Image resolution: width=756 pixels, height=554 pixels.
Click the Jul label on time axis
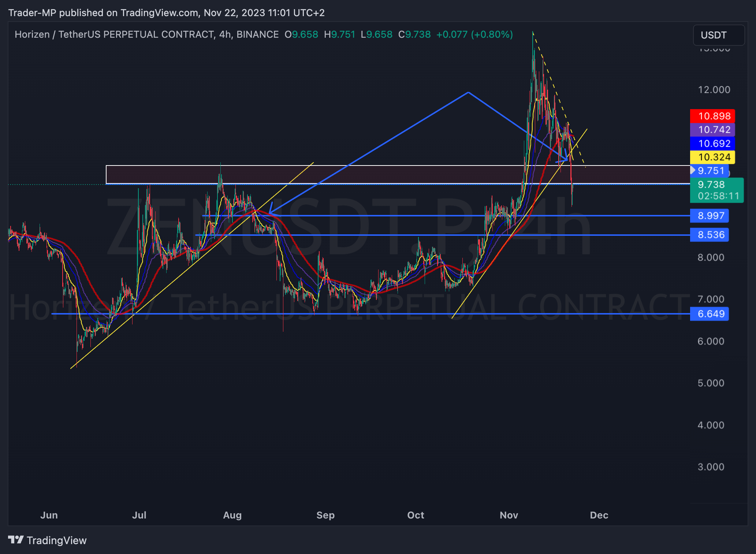[139, 515]
